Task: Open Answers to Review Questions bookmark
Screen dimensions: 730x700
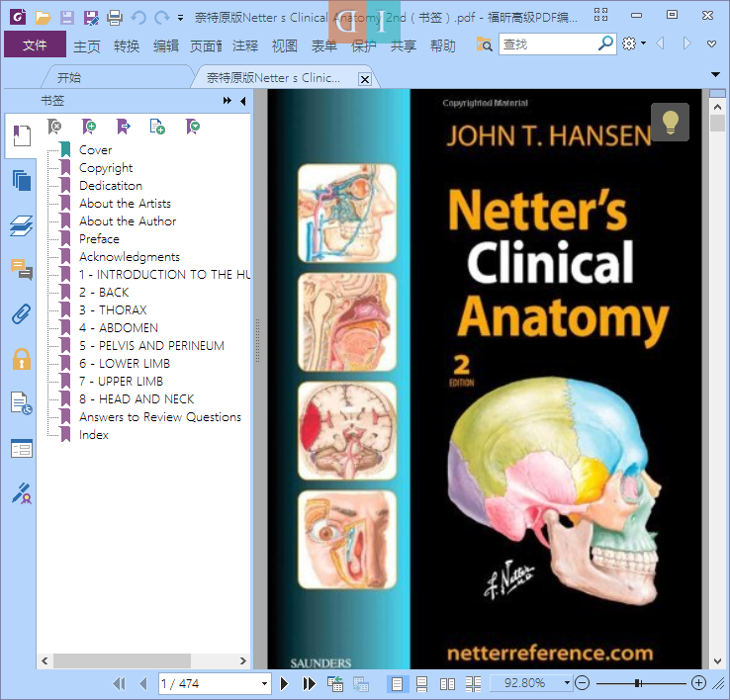Action: coord(160,416)
